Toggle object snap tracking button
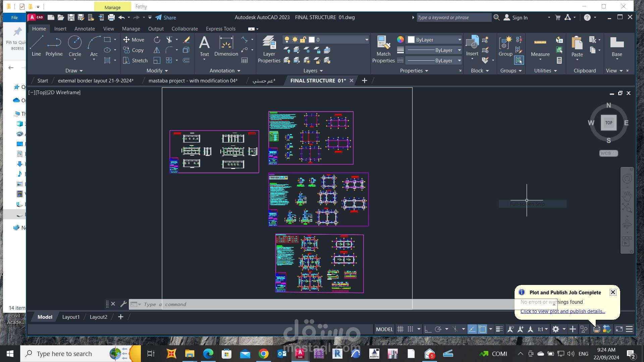Image resolution: width=644 pixels, height=362 pixels. (x=472, y=329)
